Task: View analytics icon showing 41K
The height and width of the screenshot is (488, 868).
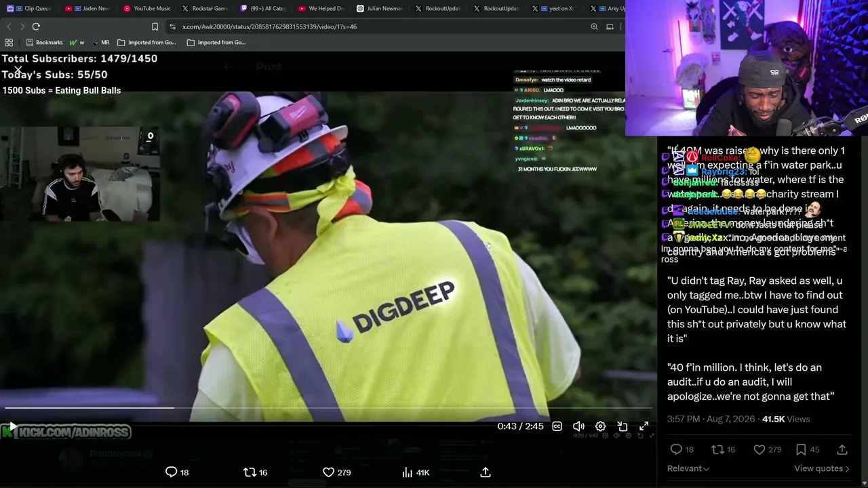Action: [x=415, y=472]
